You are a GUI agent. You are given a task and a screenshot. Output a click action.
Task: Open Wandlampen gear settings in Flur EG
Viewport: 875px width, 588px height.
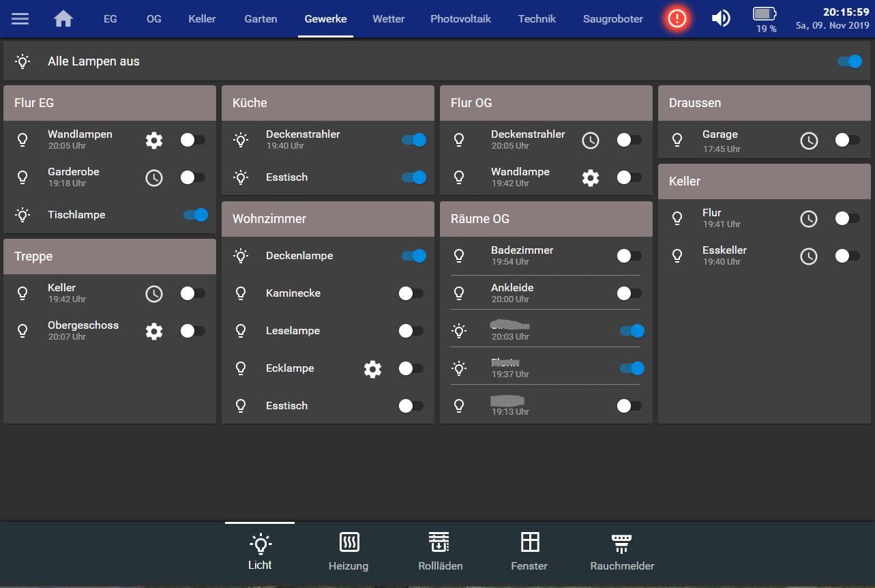[154, 141]
